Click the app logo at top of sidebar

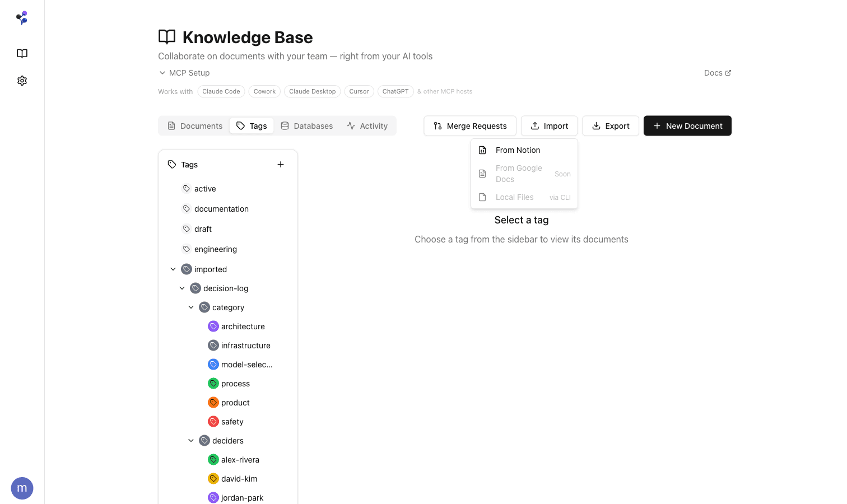(22, 17)
